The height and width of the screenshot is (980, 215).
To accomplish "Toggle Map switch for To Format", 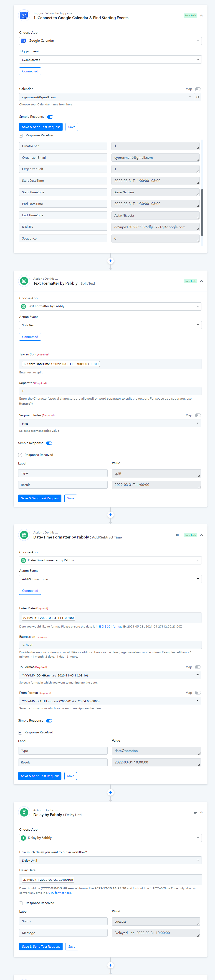I will pyautogui.click(x=197, y=667).
